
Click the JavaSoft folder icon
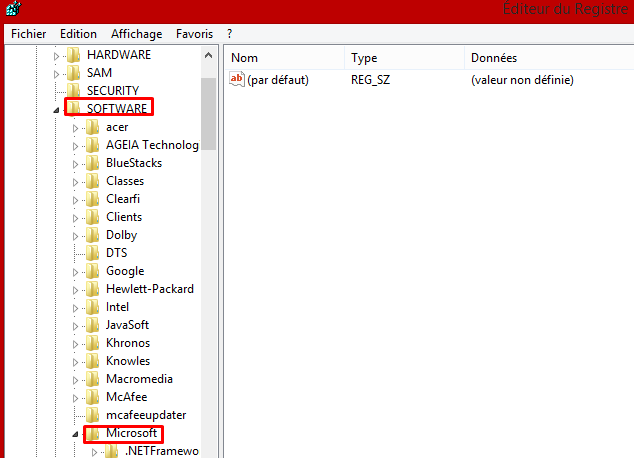93,325
